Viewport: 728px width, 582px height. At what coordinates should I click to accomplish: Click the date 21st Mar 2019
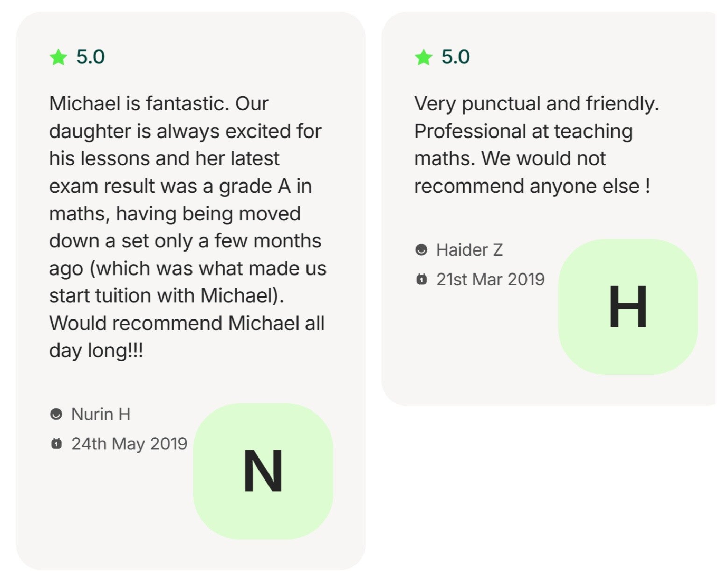(x=490, y=279)
